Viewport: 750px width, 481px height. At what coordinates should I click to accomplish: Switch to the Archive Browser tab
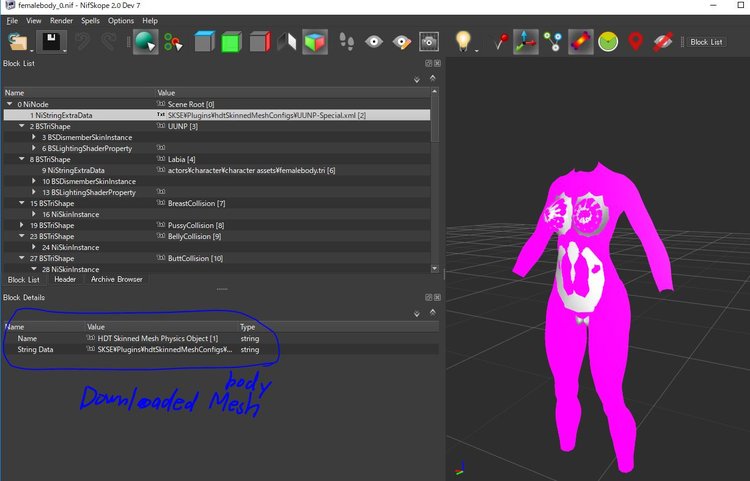(x=117, y=279)
